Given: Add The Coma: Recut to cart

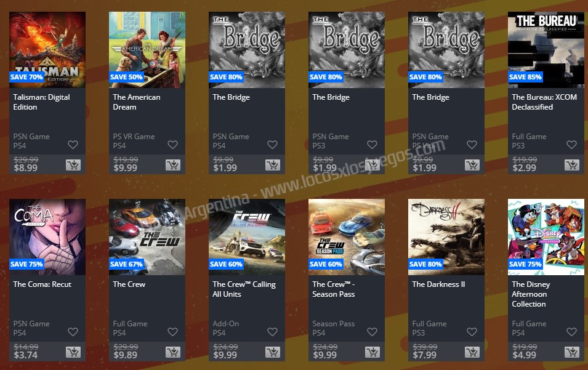Looking at the screenshot, I should tap(73, 352).
